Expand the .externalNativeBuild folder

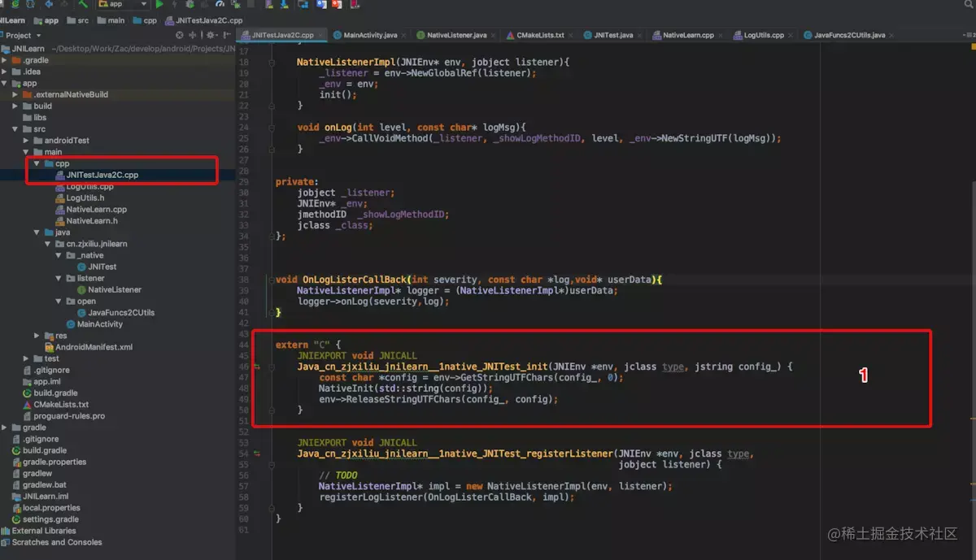(x=15, y=94)
